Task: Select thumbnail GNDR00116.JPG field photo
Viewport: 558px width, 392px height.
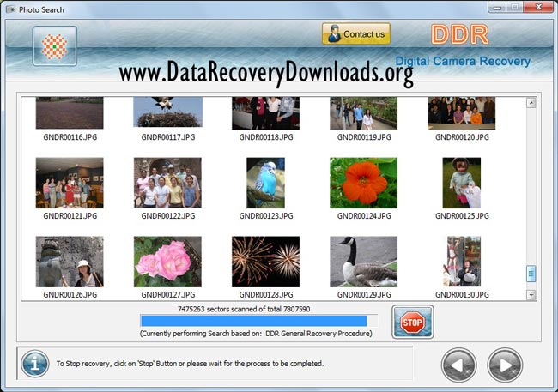Action: click(x=70, y=112)
